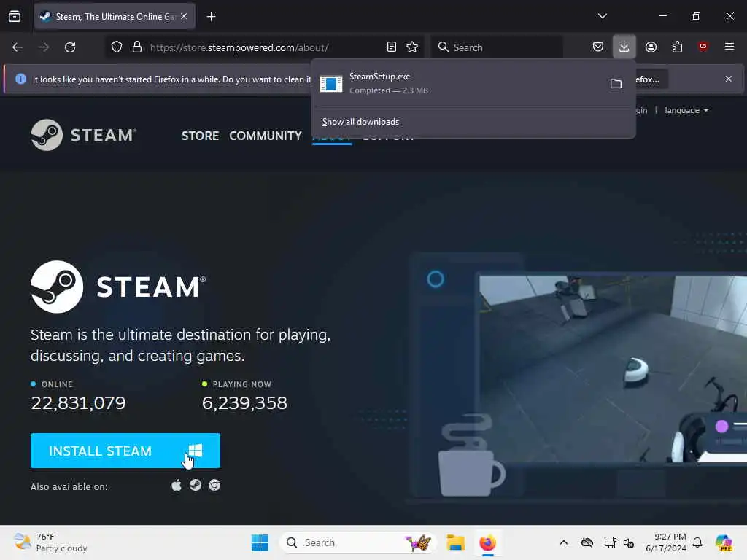Select the SteamOS platform icon
747x560 pixels.
pyautogui.click(x=196, y=485)
